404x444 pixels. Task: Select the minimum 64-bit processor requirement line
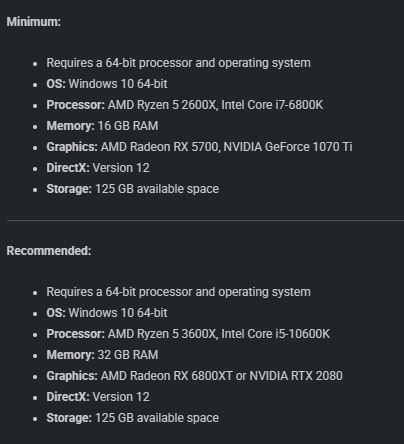tap(178, 63)
